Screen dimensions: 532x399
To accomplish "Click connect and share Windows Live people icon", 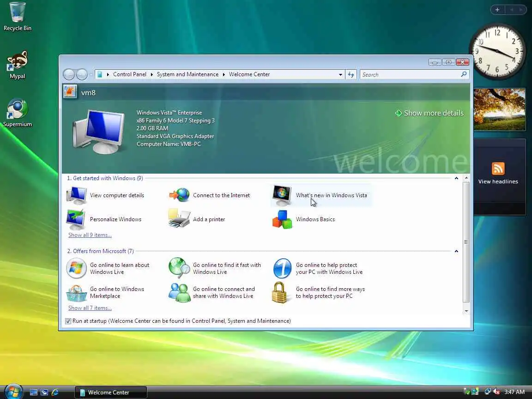I will click(179, 292).
